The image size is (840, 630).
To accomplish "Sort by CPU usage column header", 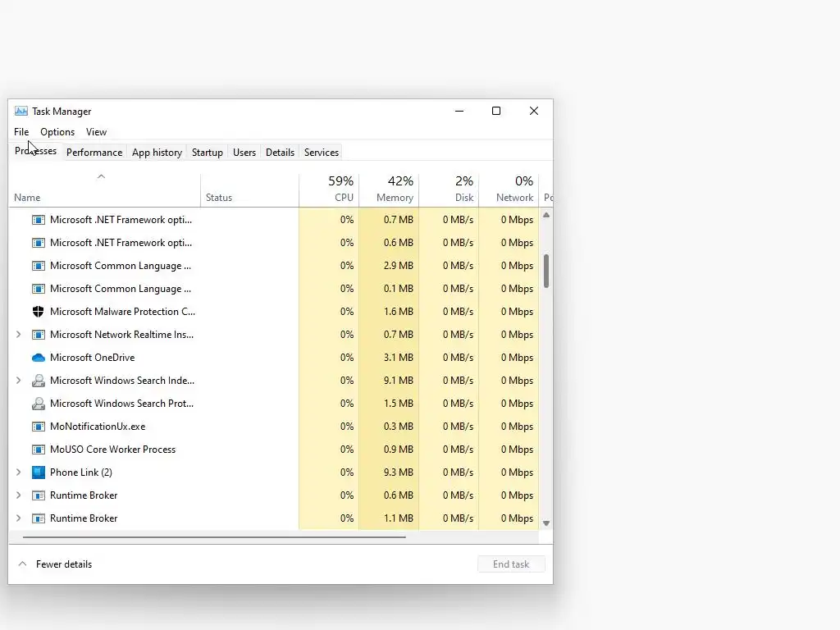I will (x=329, y=190).
